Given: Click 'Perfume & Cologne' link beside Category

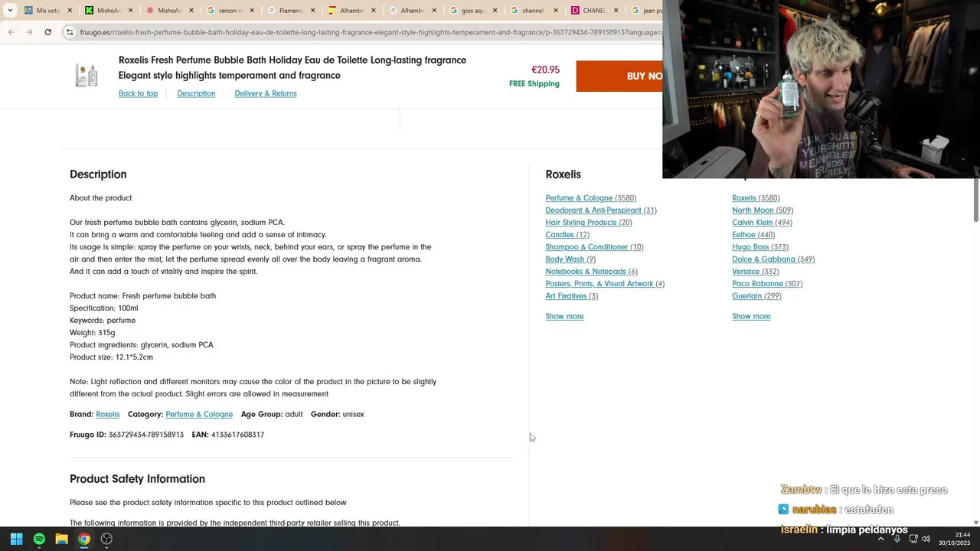Looking at the screenshot, I should pyautogui.click(x=199, y=415).
